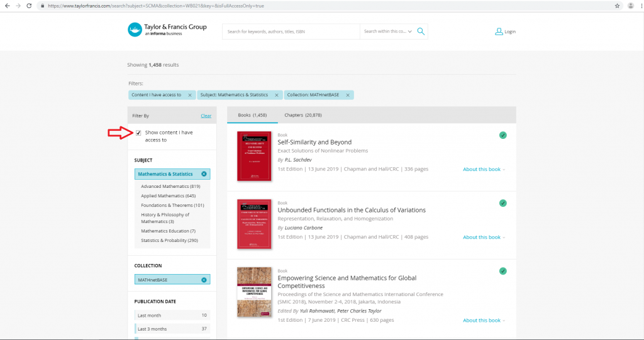Uncheck 'Show content I have access to'

pyautogui.click(x=138, y=133)
